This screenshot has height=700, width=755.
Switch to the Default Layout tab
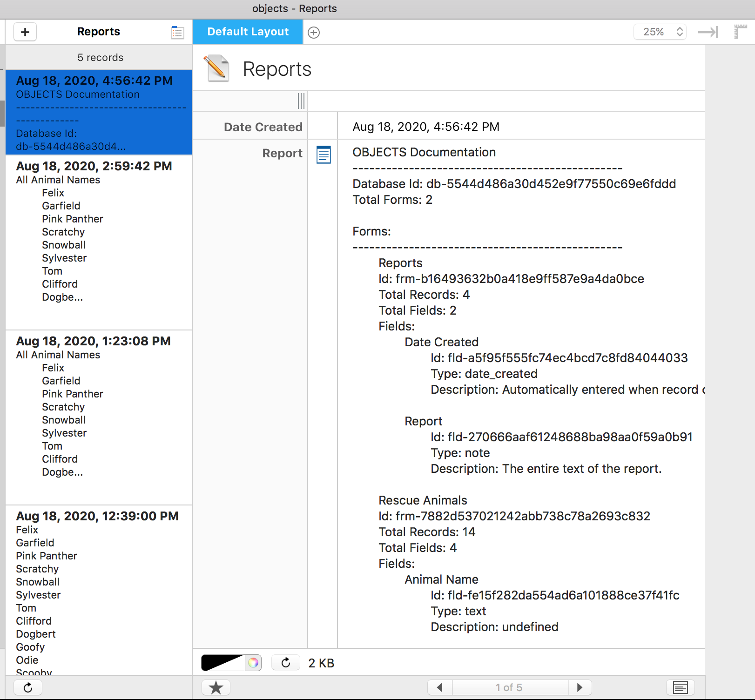coord(248,32)
